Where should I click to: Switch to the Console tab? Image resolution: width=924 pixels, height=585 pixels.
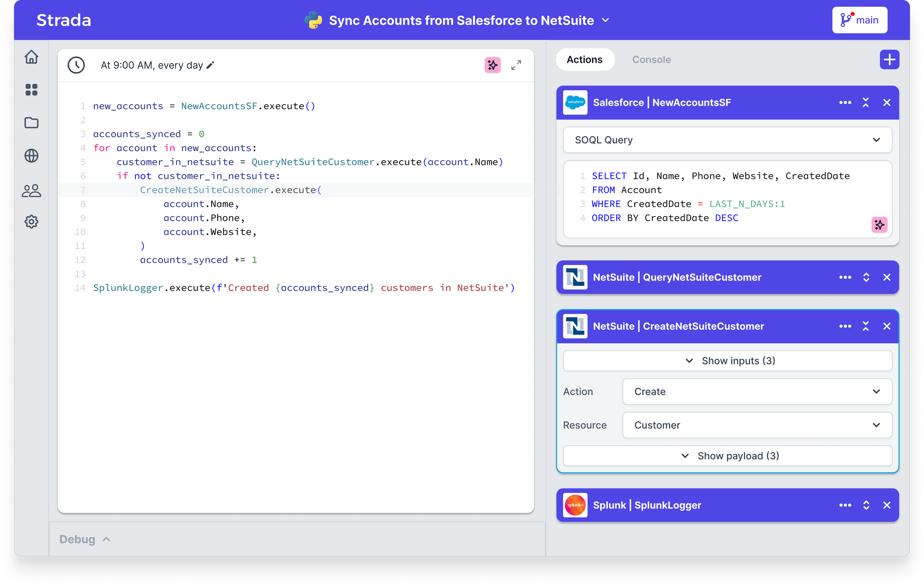(x=651, y=60)
